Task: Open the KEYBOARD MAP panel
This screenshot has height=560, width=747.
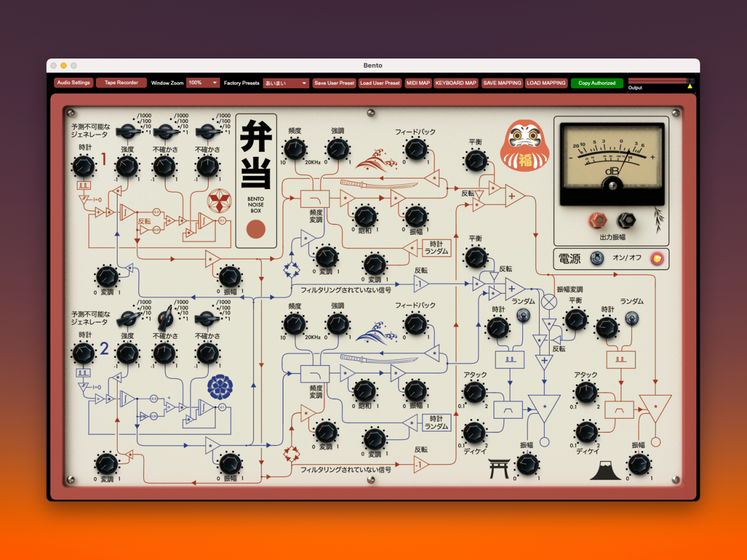Action: (456, 83)
